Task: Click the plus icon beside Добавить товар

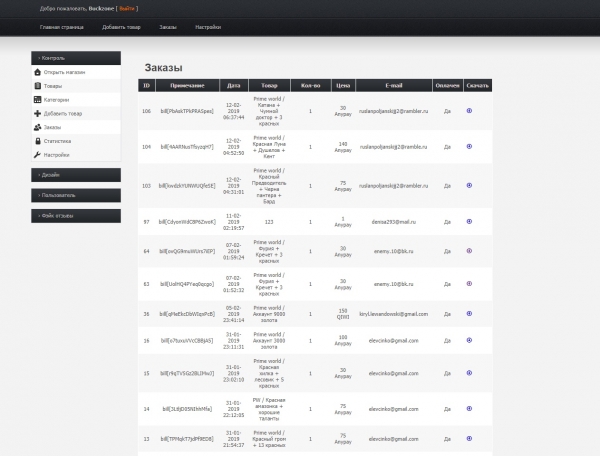Action: click(x=38, y=114)
